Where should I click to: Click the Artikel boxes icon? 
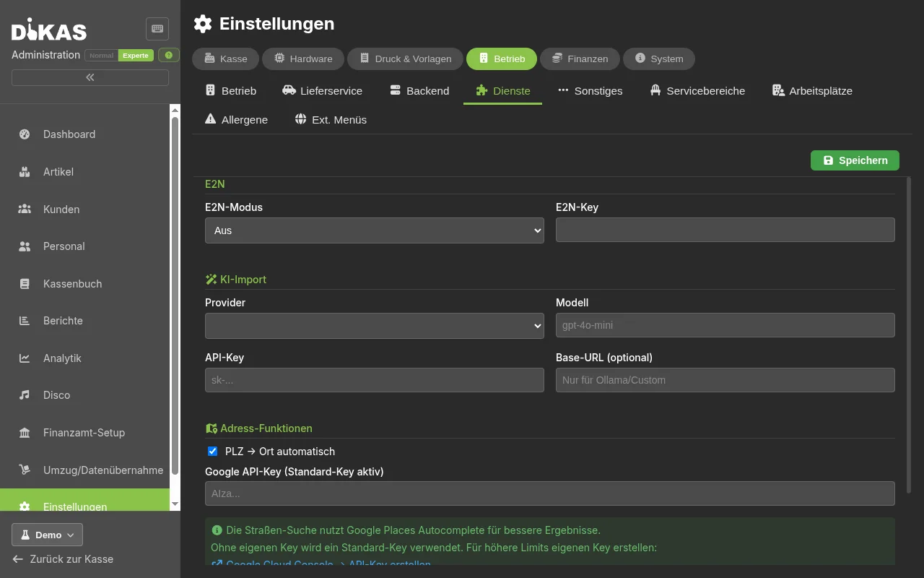coord(25,172)
